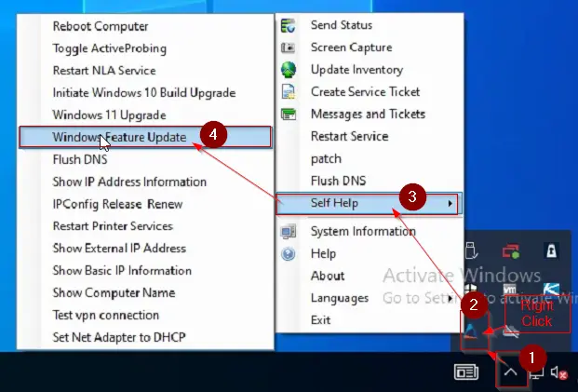Image resolution: width=578 pixels, height=392 pixels.
Task: Click the red tray icon with green dot
Action: coord(511,251)
